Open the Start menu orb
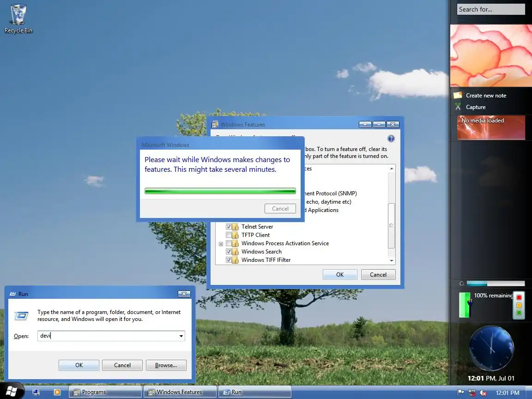Image resolution: width=532 pixels, height=399 pixels. pos(12,391)
